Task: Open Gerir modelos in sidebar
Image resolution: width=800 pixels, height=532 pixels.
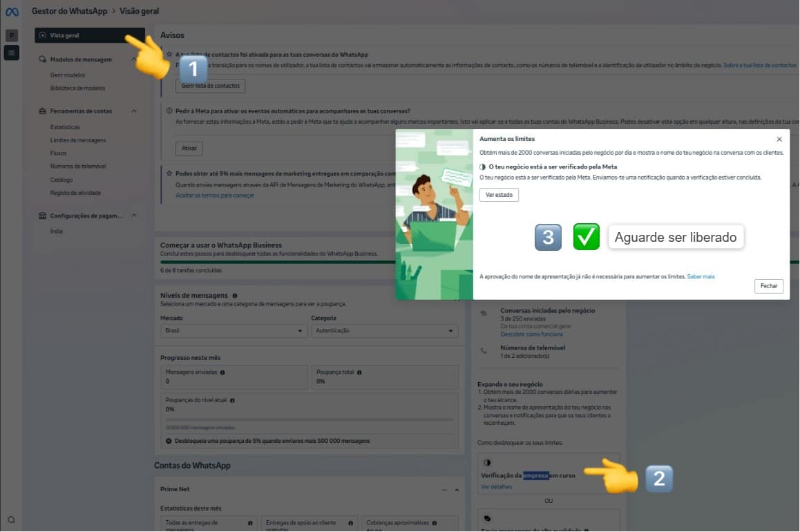Action: coord(67,75)
